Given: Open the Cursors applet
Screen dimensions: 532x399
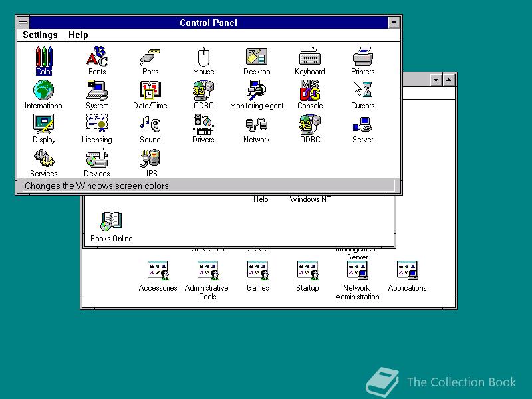Looking at the screenshot, I should 362,94.
